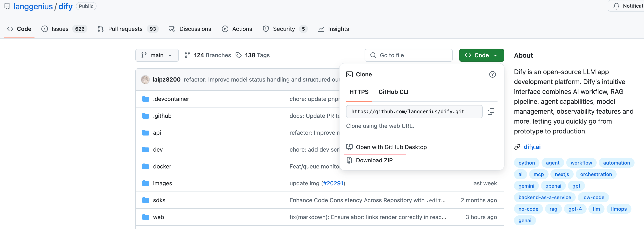The height and width of the screenshot is (229, 644).
Task: Click the docker folder icon
Action: click(x=145, y=166)
